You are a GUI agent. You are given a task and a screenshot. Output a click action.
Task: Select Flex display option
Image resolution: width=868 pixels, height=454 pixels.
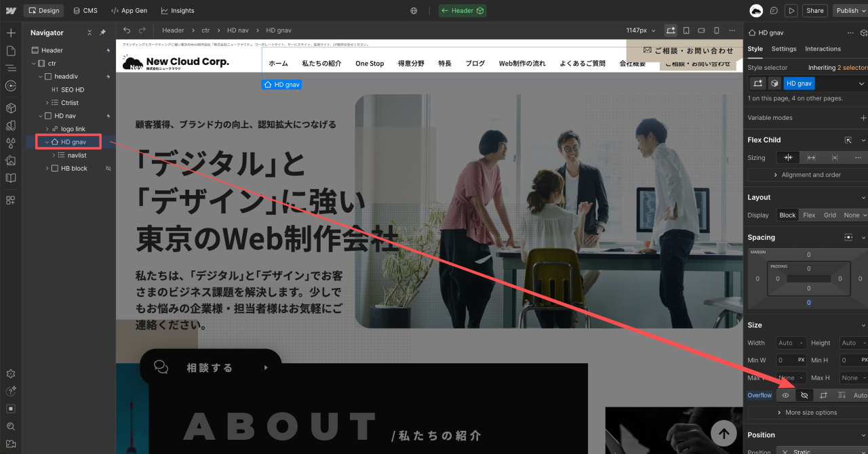809,215
